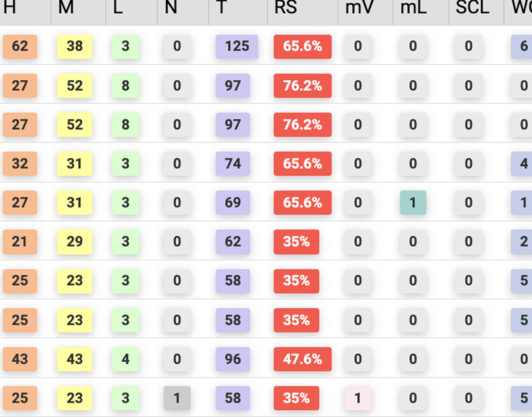
Task: Select the yellow 29 badge under M
Action: click(74, 242)
